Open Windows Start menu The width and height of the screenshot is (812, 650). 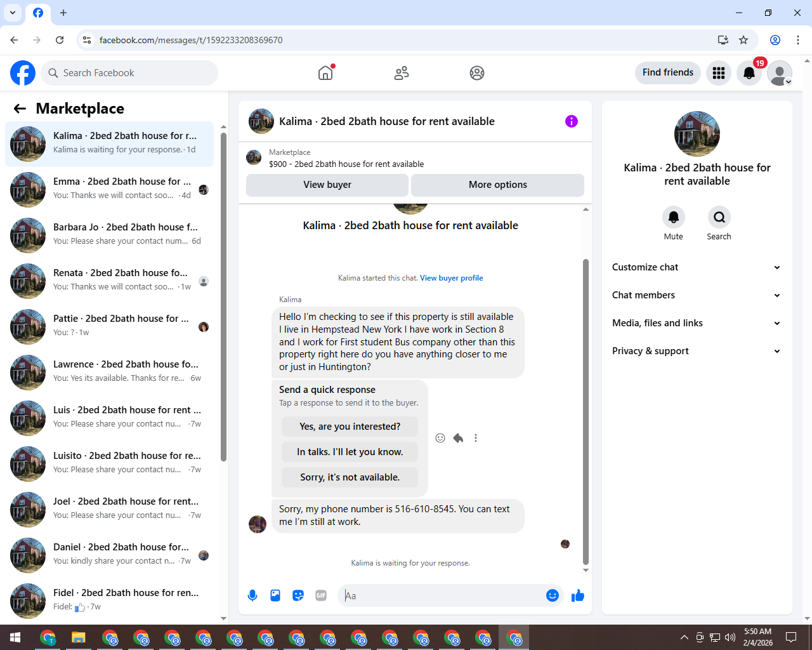[x=15, y=637]
